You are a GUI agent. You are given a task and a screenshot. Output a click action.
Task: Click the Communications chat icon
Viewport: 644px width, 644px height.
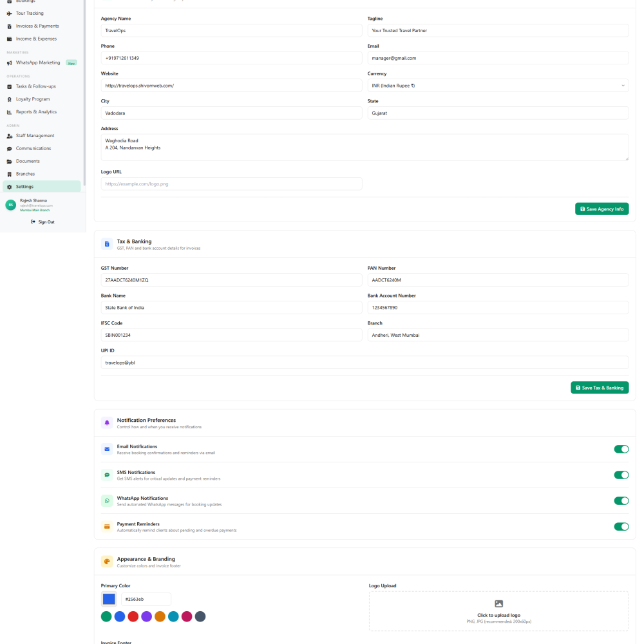pos(10,149)
